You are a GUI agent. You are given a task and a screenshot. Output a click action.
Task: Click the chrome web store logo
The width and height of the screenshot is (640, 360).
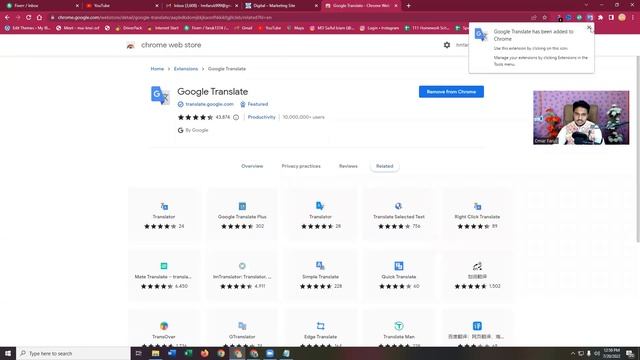(130, 45)
